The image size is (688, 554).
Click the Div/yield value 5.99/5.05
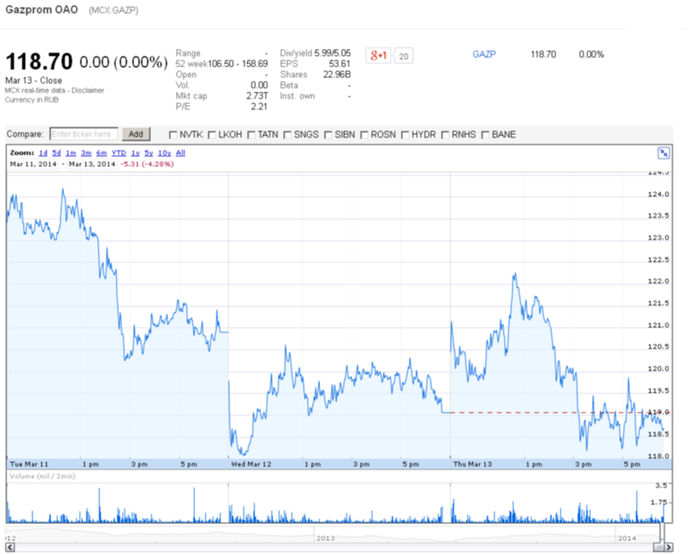point(333,53)
